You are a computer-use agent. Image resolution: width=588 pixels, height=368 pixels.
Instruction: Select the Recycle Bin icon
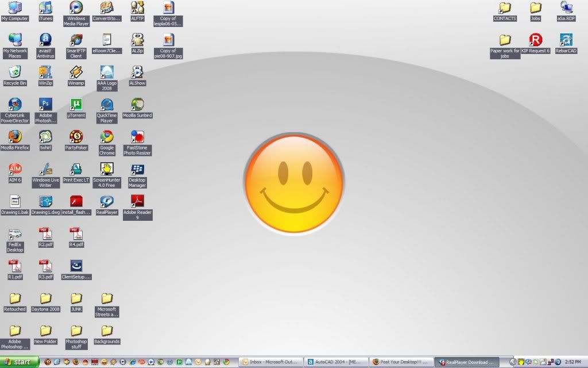14,76
